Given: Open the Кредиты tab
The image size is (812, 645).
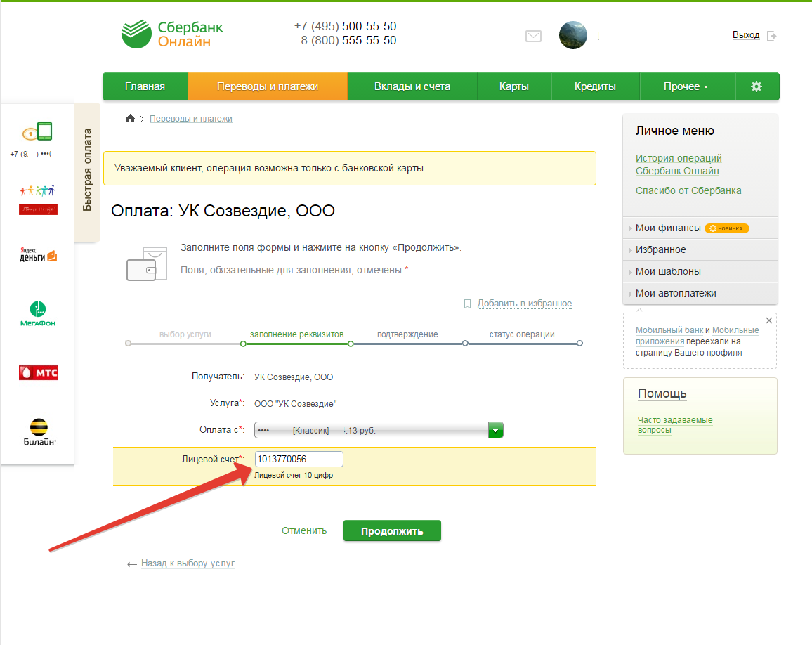Looking at the screenshot, I should 595,86.
